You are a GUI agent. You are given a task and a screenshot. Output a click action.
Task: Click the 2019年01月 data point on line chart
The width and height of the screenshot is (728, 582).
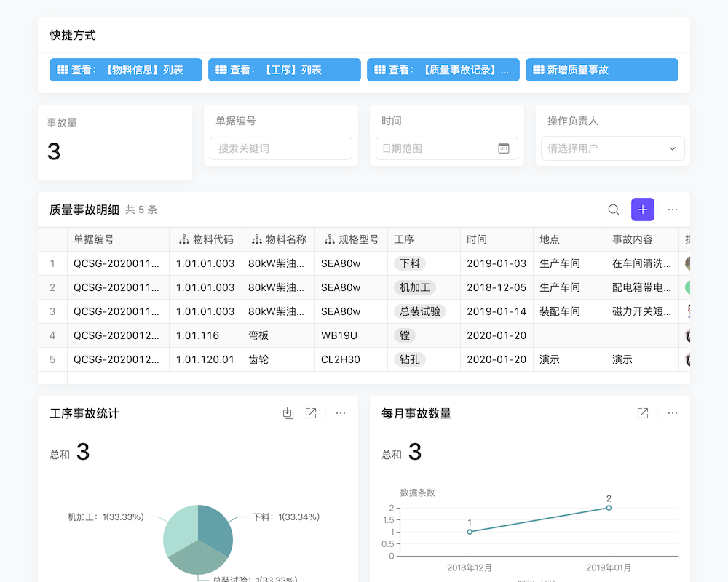609,509
